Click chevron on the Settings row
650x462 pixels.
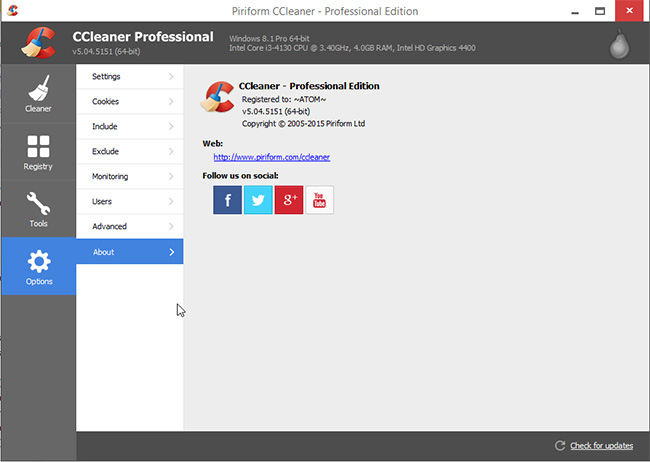171,77
